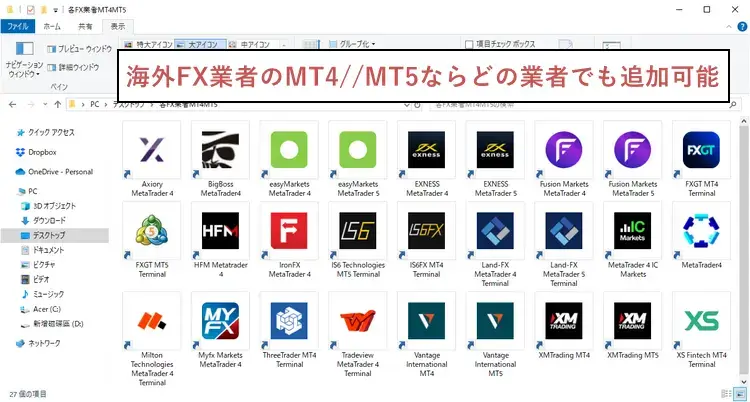Click the PC breadcrumb in address bar
This screenshot has height=402, width=750.
(x=95, y=104)
